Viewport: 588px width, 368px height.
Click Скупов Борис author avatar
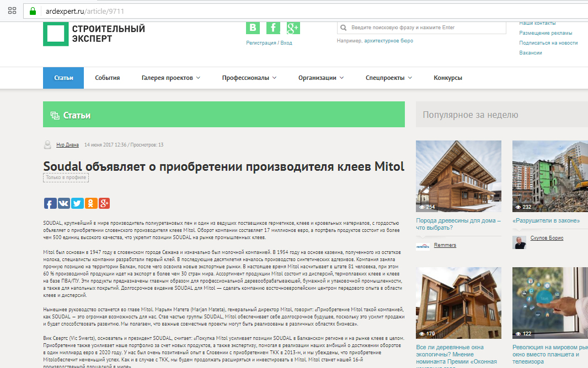[x=520, y=242]
